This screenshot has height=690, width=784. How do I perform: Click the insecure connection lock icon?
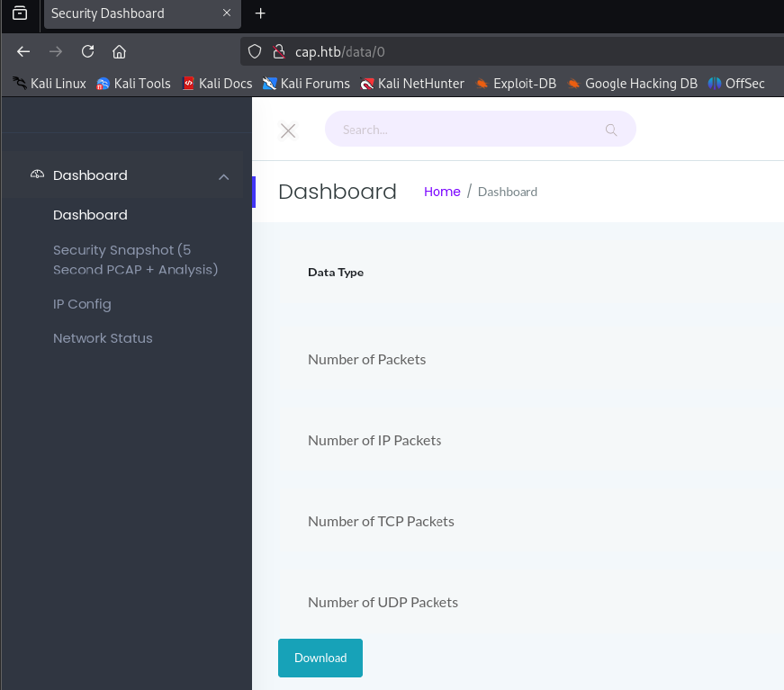[278, 51]
